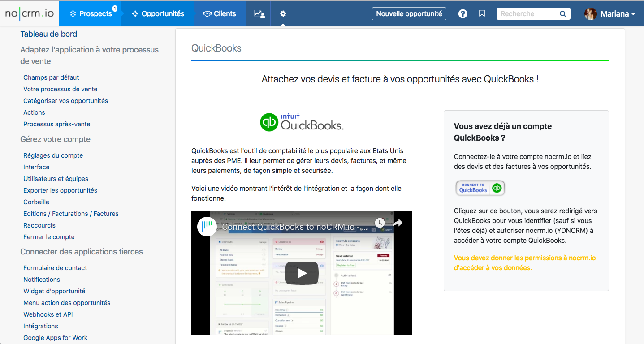Go to the Clients tab
This screenshot has width=644, height=344.
220,13
